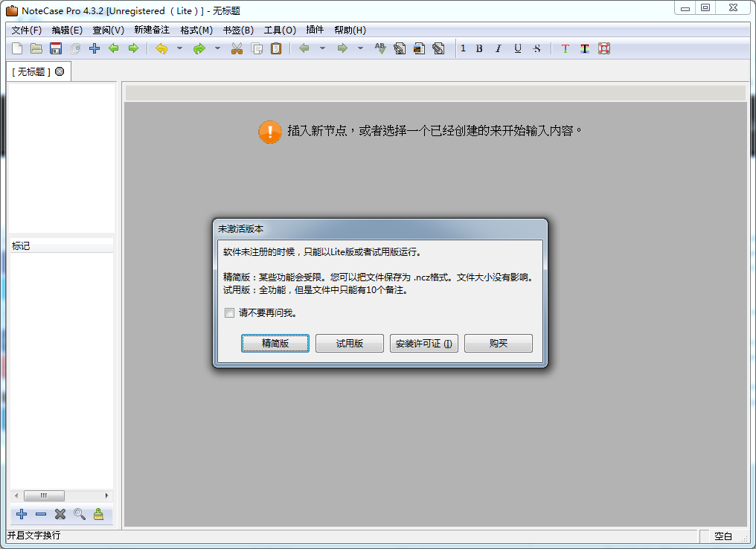
Task: Click the tags scrollbar right arrow
Action: [x=106, y=495]
